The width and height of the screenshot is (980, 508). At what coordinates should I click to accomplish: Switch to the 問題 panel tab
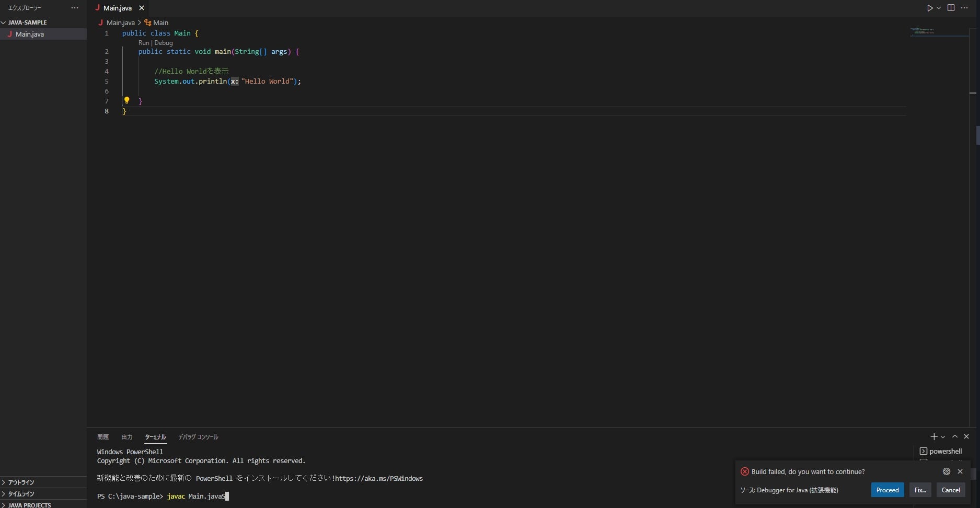[103, 437]
